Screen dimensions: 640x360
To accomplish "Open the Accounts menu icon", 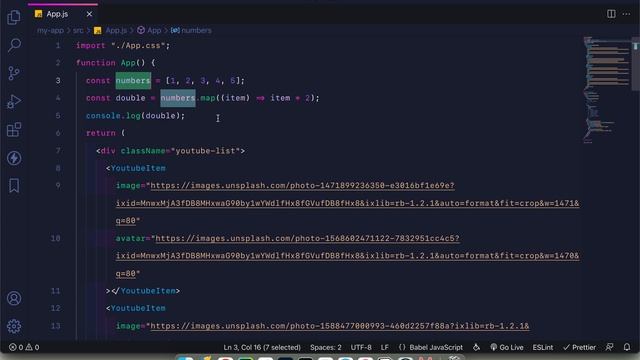I will 14,298.
